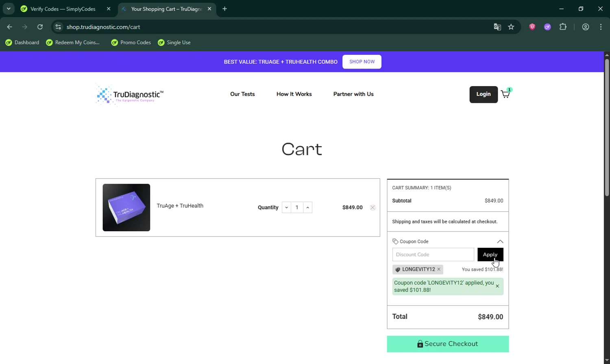Remove TruAge + TruHealth item from cart
This screenshot has width=610, height=364.
coord(373,208)
